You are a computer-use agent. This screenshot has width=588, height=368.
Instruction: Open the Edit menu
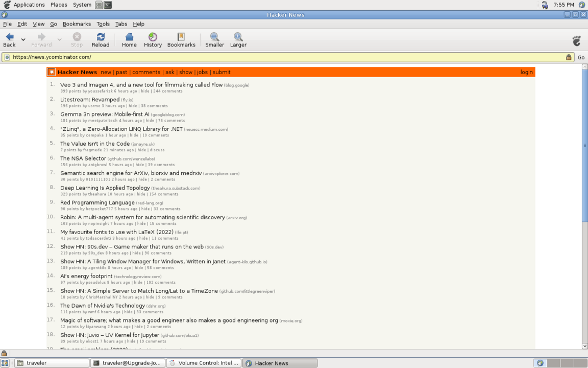point(22,24)
